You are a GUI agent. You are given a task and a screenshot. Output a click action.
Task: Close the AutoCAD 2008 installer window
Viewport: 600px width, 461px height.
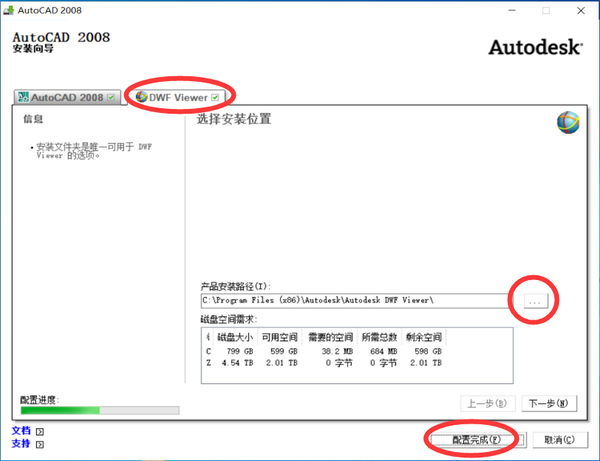(581, 11)
